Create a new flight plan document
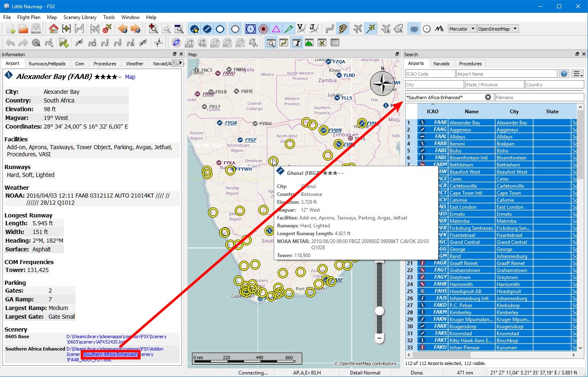This screenshot has height=377, width=588. (11, 29)
